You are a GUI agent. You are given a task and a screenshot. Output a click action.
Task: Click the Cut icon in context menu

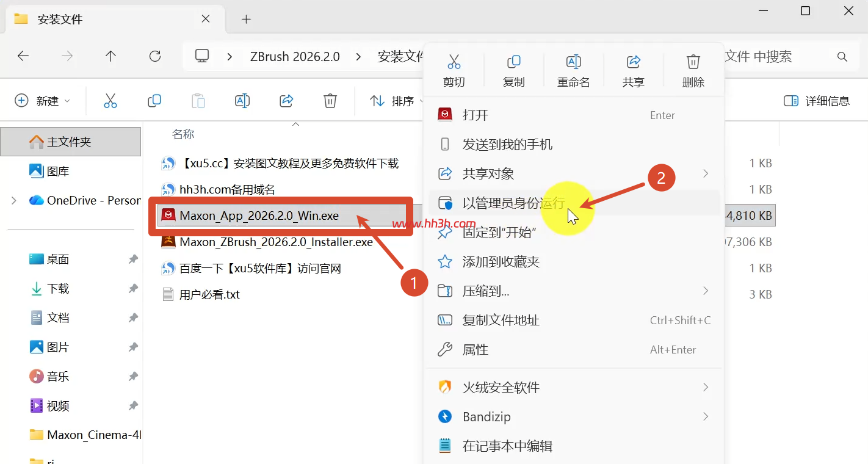[454, 62]
